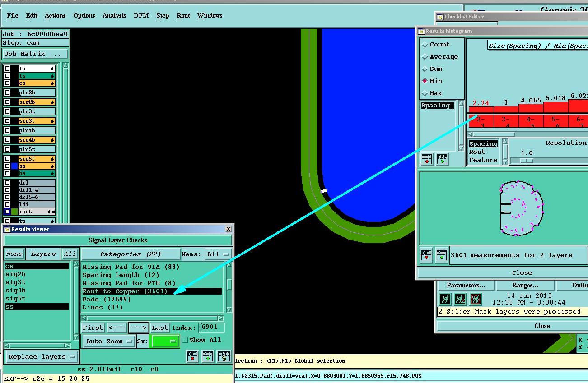Click the green color square of rout layer
Viewport: 588px width, 383px height.
(x=14, y=211)
